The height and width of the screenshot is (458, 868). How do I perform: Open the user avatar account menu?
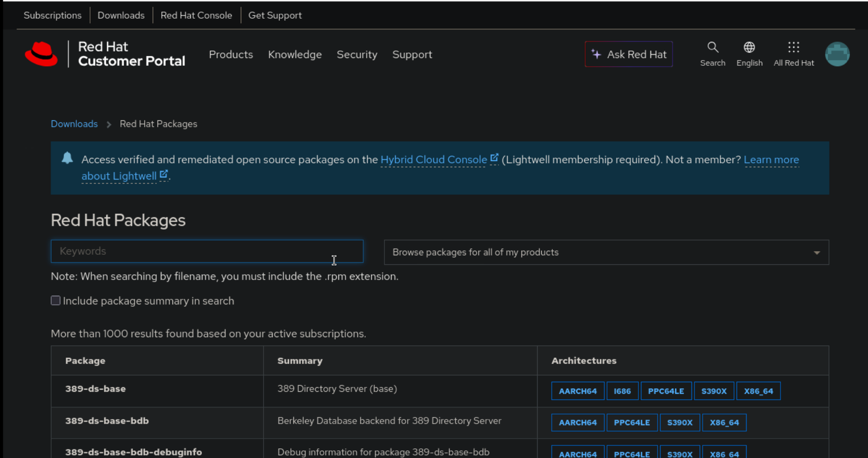837,54
